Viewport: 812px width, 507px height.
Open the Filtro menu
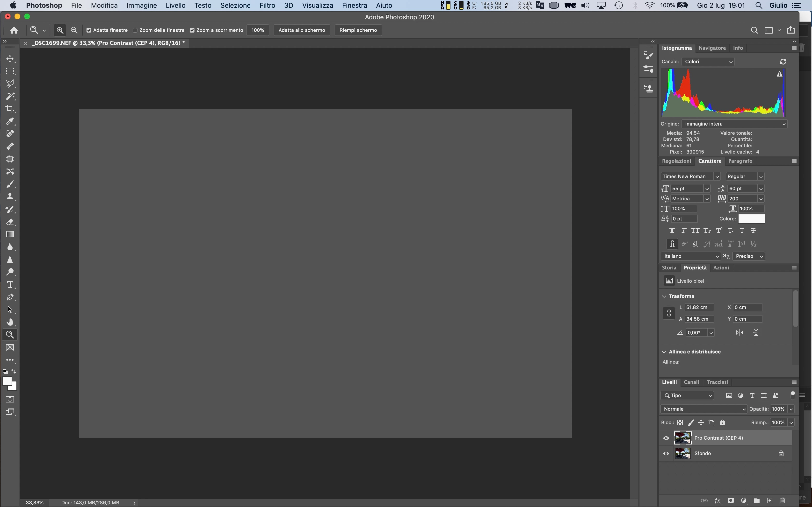(x=267, y=5)
